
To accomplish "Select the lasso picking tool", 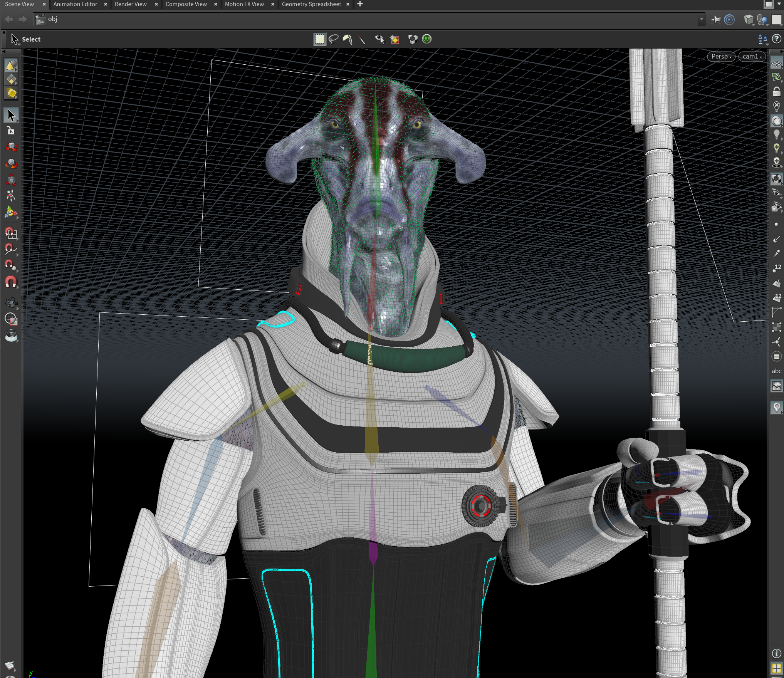I will pyautogui.click(x=333, y=39).
